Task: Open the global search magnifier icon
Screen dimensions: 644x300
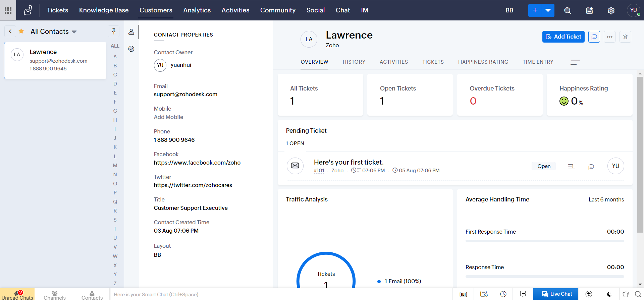Action: (x=567, y=10)
